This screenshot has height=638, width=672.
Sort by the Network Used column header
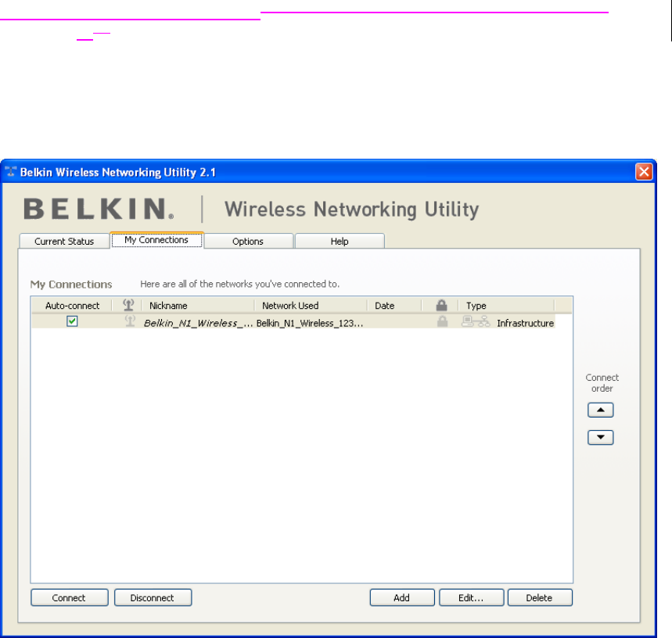pos(311,305)
